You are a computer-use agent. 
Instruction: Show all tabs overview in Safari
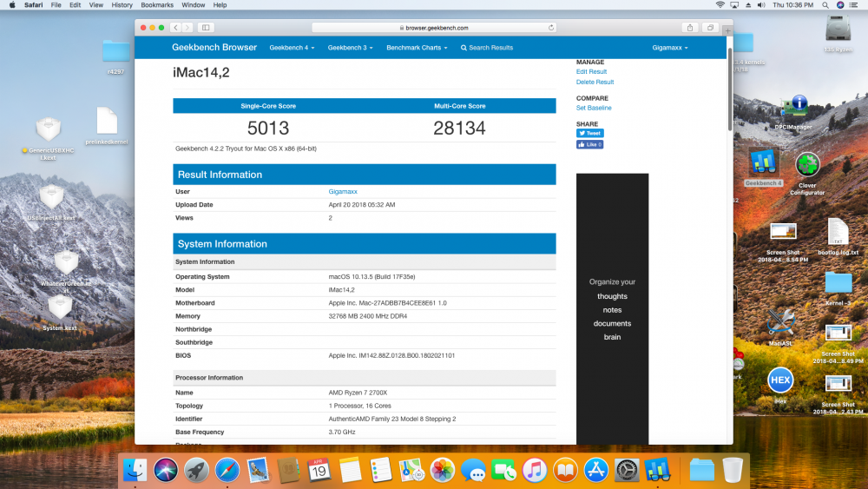point(710,28)
